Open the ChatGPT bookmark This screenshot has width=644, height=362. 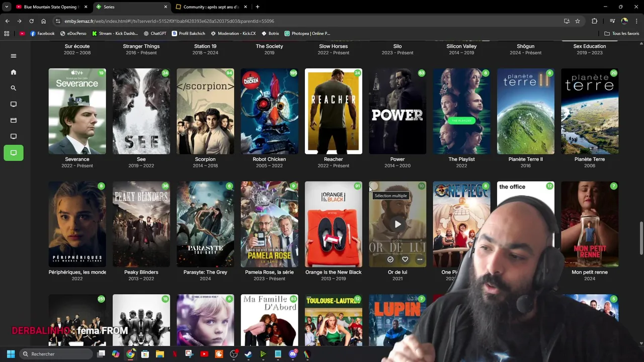click(x=155, y=34)
